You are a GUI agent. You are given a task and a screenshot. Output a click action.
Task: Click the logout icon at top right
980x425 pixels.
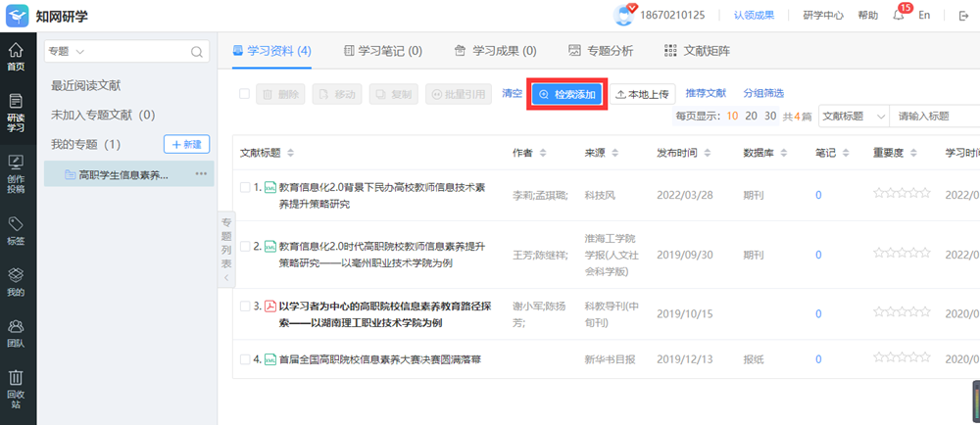[x=963, y=16]
